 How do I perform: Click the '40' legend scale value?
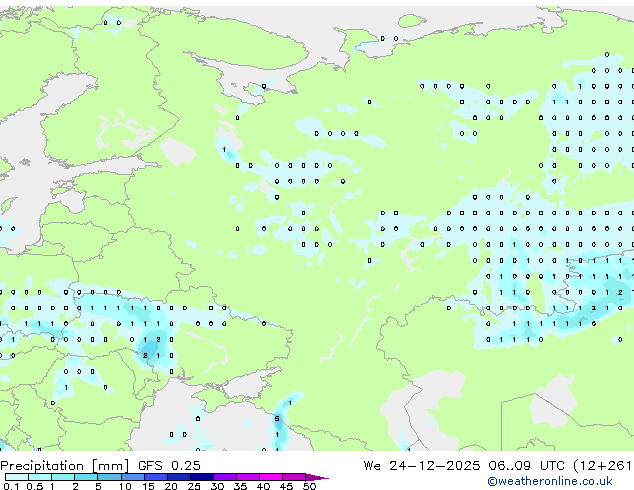point(263,486)
